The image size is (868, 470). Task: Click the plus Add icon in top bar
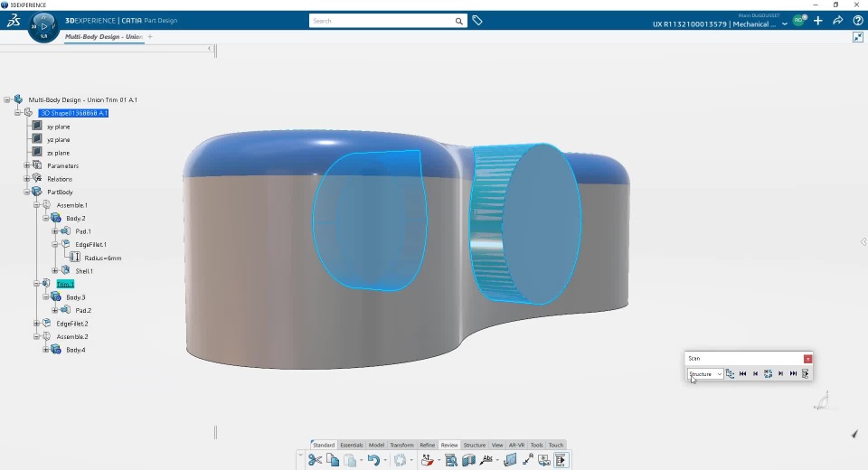point(818,21)
